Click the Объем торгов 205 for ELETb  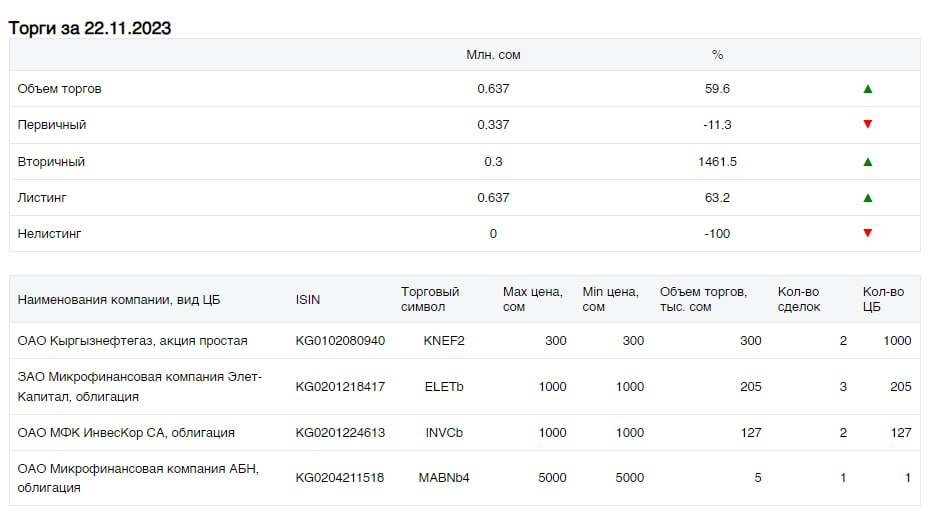click(x=751, y=387)
